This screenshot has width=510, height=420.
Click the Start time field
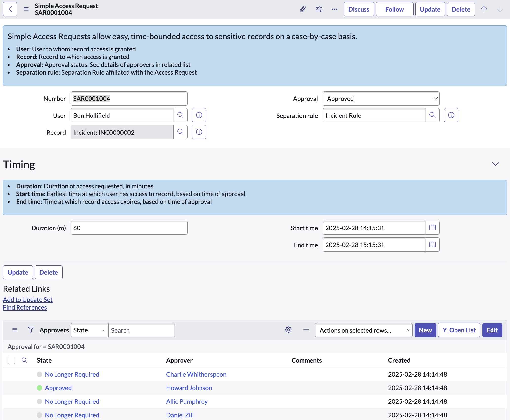tap(374, 228)
